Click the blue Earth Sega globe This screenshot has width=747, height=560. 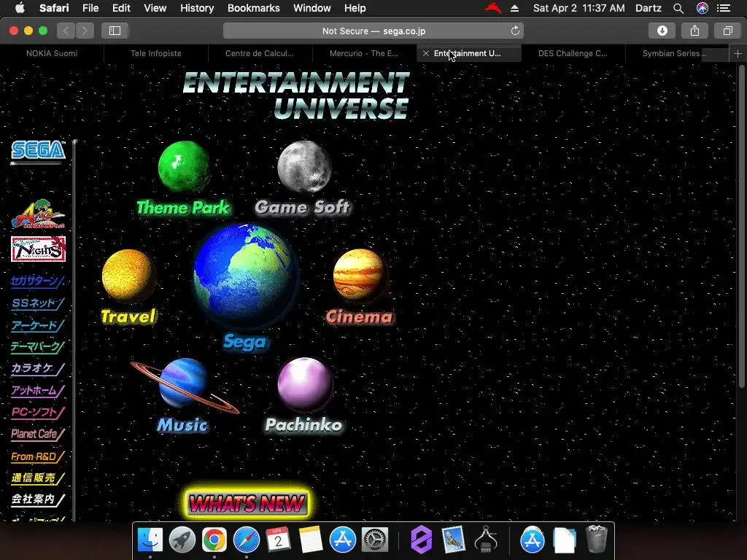pos(246,275)
